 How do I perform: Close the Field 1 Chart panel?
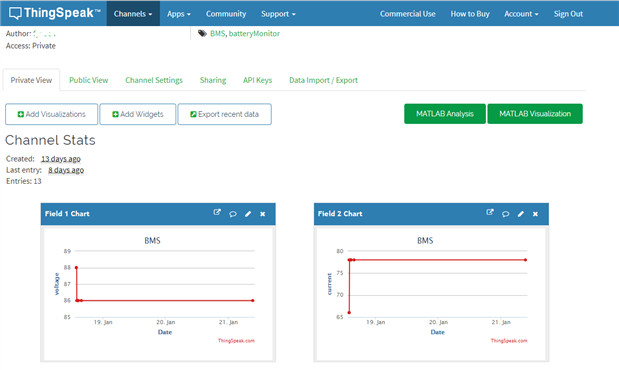(263, 214)
